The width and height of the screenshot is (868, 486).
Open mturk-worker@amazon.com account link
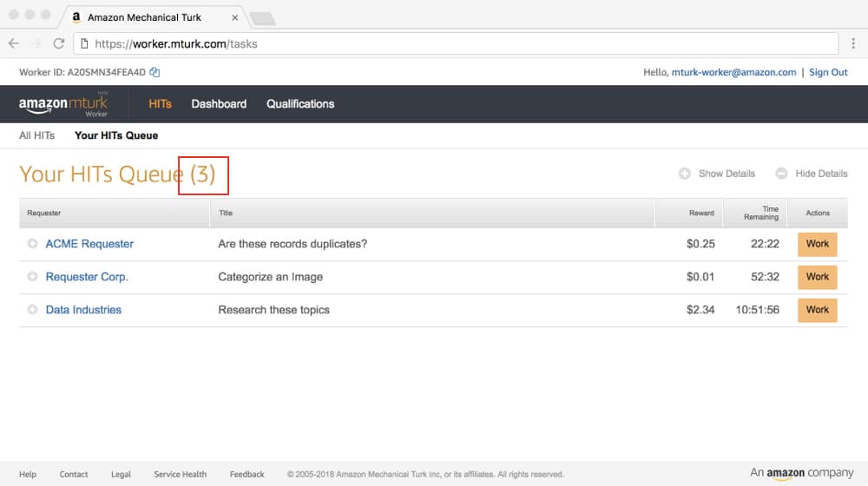point(733,73)
